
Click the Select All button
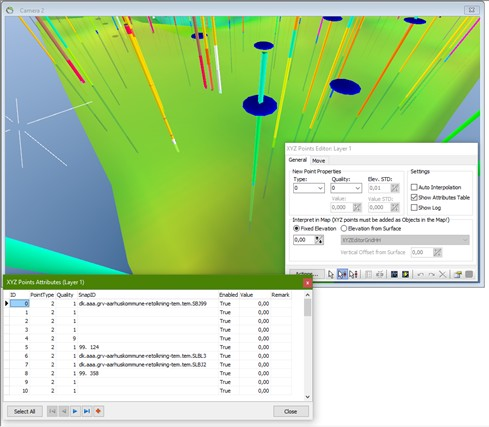[25, 411]
